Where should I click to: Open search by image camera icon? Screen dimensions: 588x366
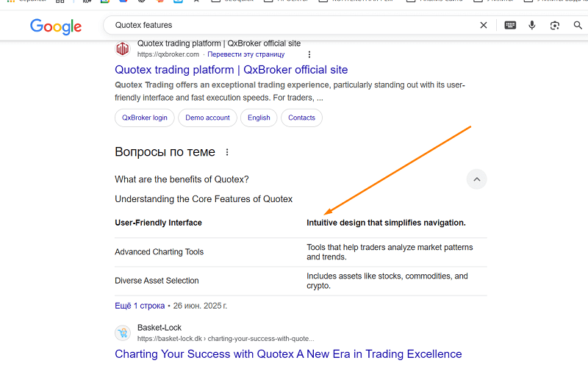pyautogui.click(x=555, y=25)
